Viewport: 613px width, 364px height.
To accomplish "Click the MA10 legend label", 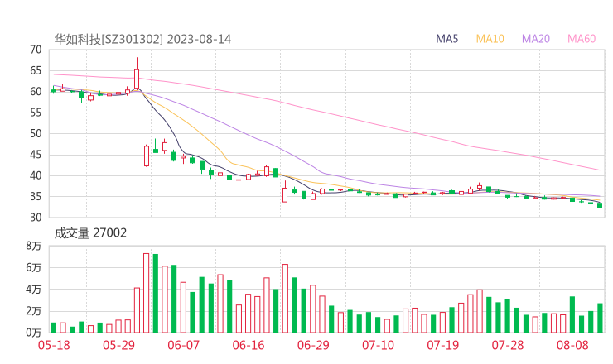I will coord(490,39).
